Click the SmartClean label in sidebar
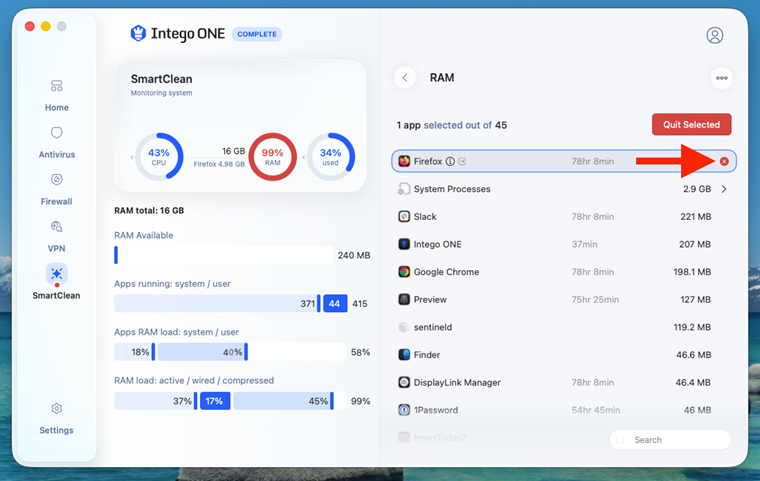This screenshot has width=760, height=481. coord(57,296)
